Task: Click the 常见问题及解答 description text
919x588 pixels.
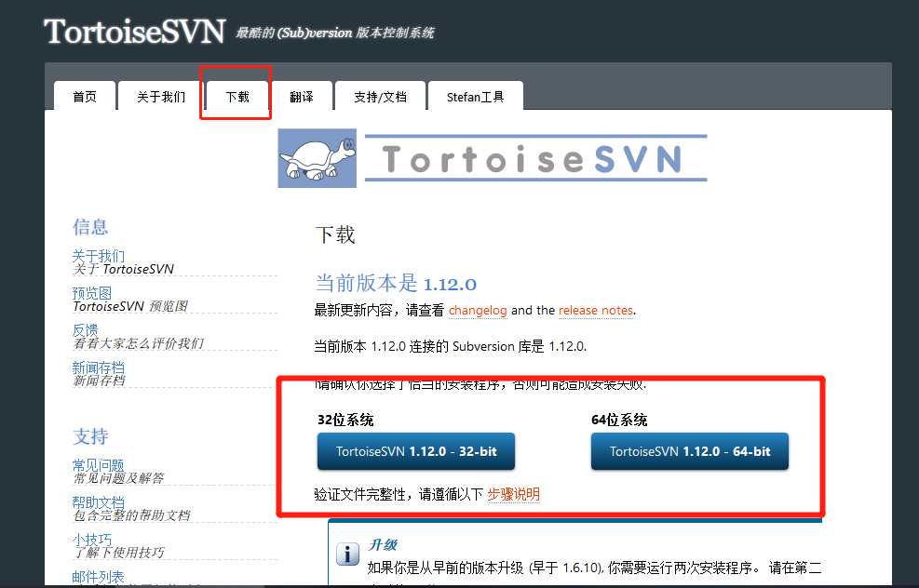Action: [118, 478]
